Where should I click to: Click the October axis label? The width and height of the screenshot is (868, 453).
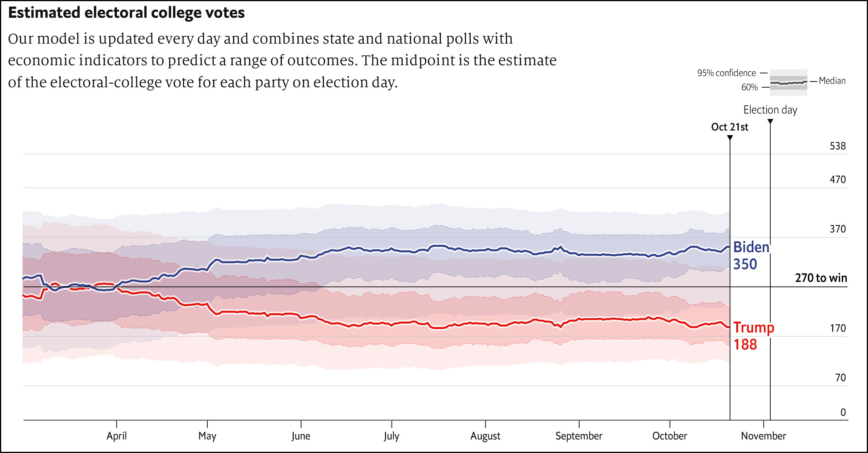(670, 436)
